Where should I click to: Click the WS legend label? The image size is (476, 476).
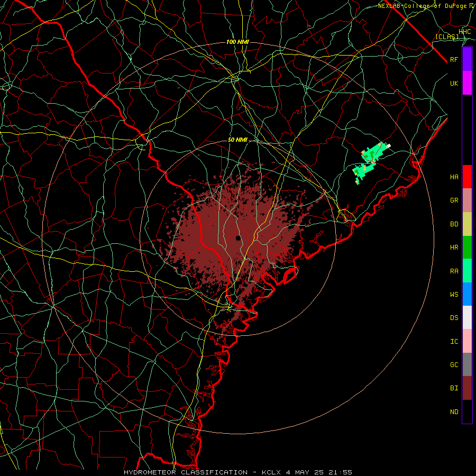[454, 294]
